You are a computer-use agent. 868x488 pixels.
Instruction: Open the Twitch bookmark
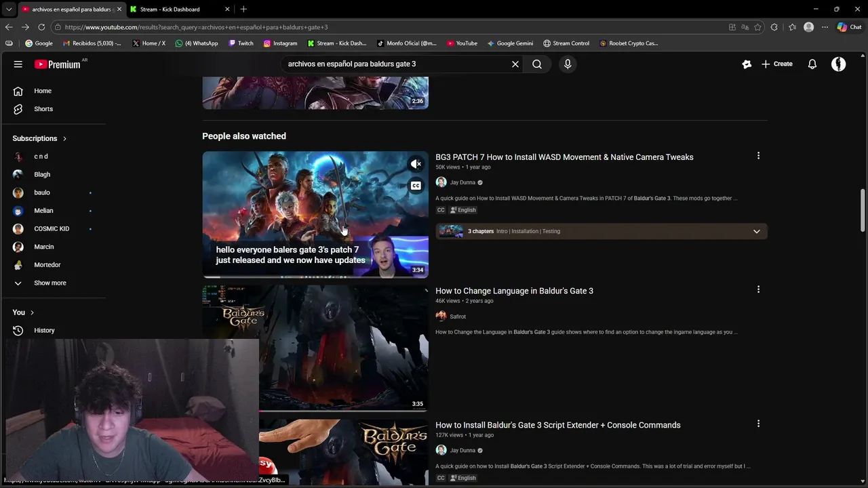point(241,43)
